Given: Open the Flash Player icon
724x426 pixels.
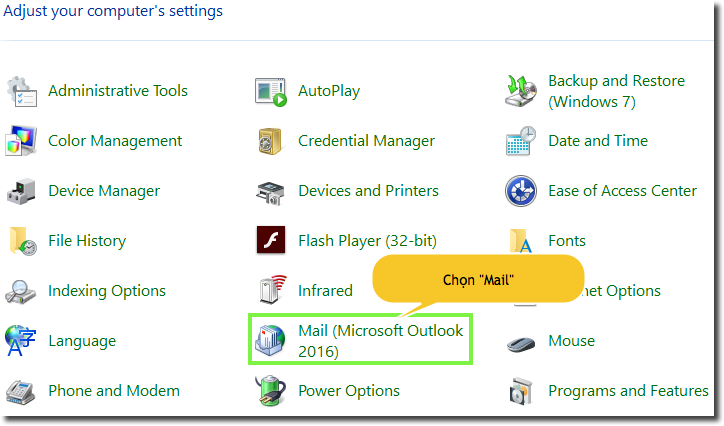Looking at the screenshot, I should point(271,241).
